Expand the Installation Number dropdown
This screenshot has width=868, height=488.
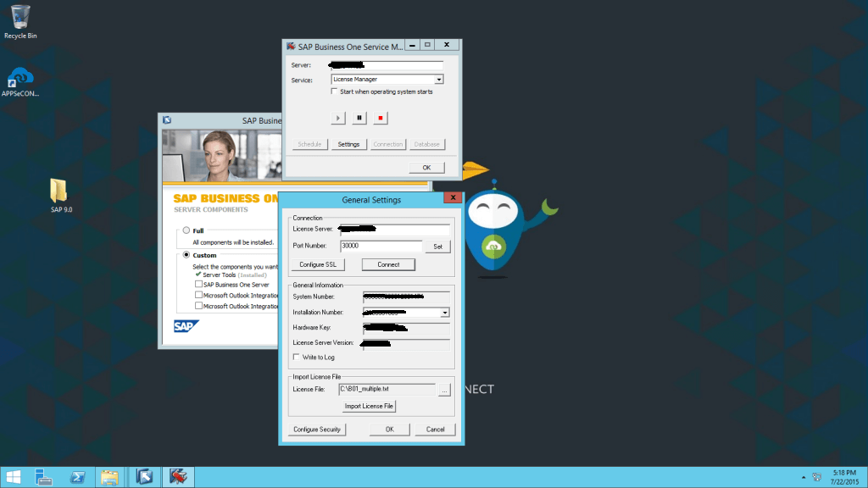(444, 313)
